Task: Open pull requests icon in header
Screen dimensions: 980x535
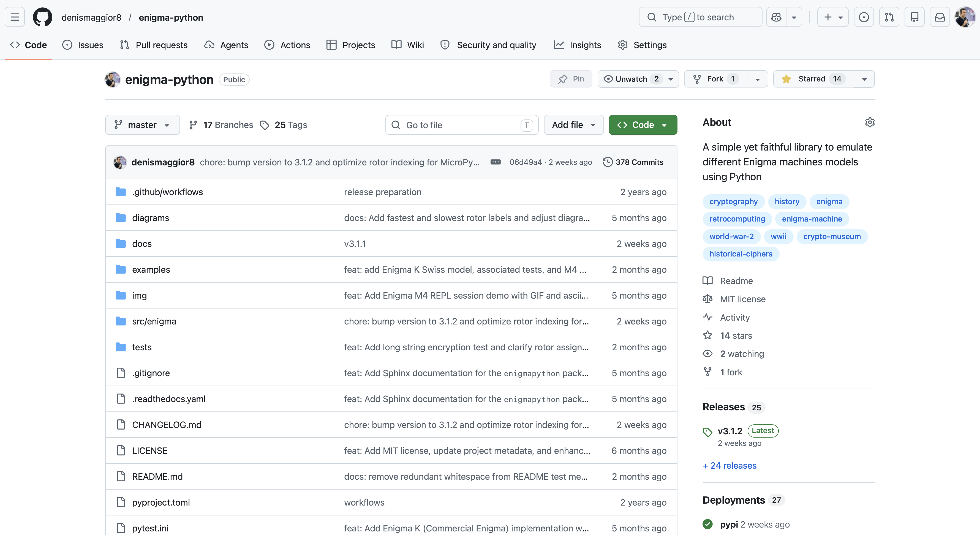Action: point(889,17)
